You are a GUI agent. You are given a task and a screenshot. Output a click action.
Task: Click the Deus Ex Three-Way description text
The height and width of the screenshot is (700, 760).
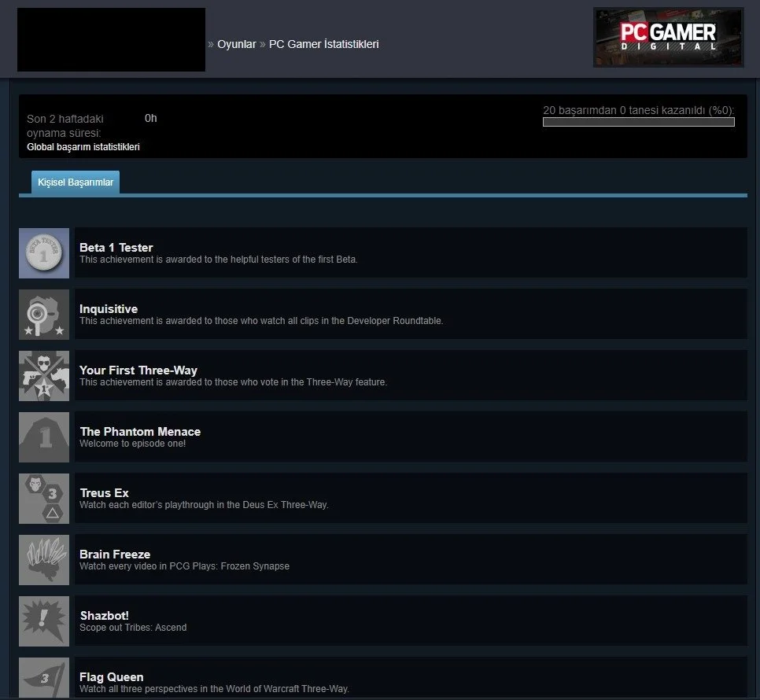coord(204,505)
